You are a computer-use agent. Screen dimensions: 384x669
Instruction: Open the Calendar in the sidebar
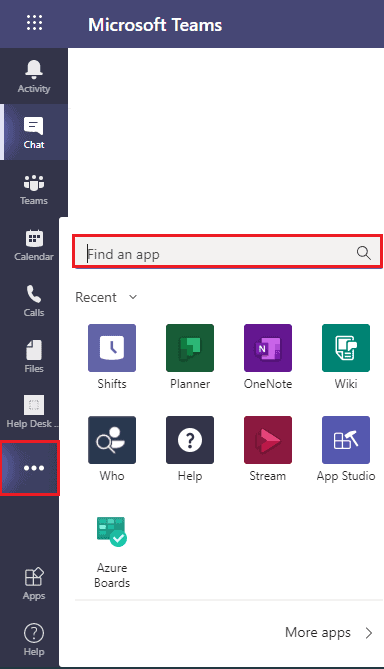(34, 245)
